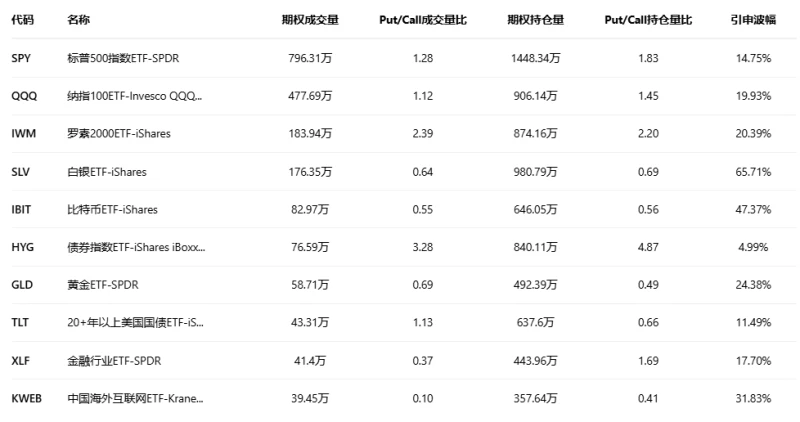800x422 pixels.
Task: Click the 期权成交量 column header
Action: click(309, 20)
